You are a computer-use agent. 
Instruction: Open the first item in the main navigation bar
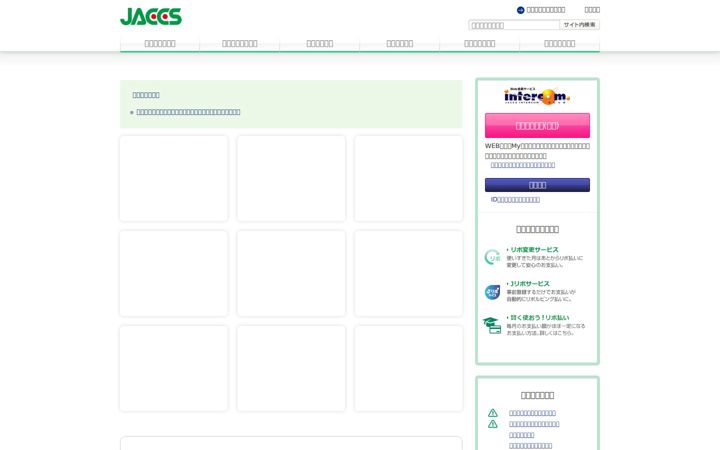click(160, 44)
